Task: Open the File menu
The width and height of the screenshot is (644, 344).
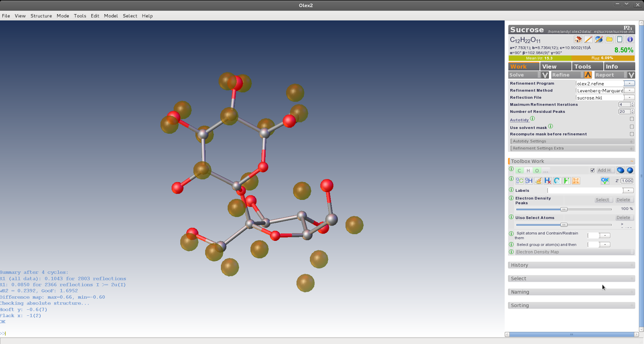Action: pyautogui.click(x=6, y=16)
